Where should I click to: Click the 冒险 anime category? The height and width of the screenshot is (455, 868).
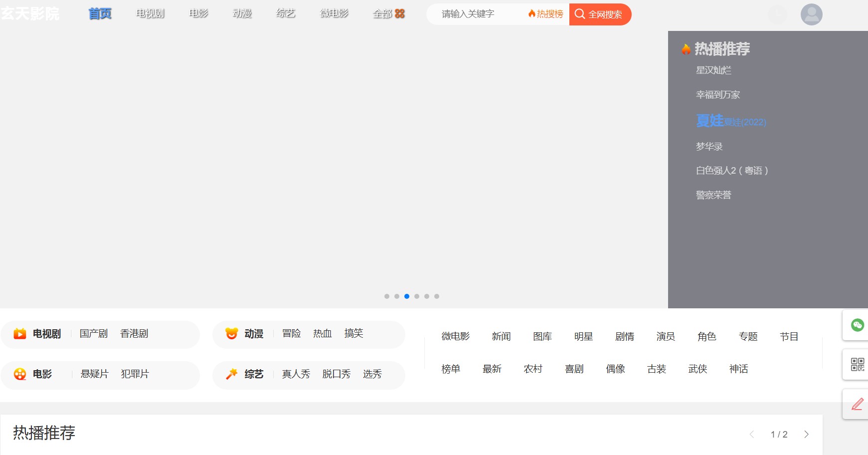pyautogui.click(x=292, y=333)
